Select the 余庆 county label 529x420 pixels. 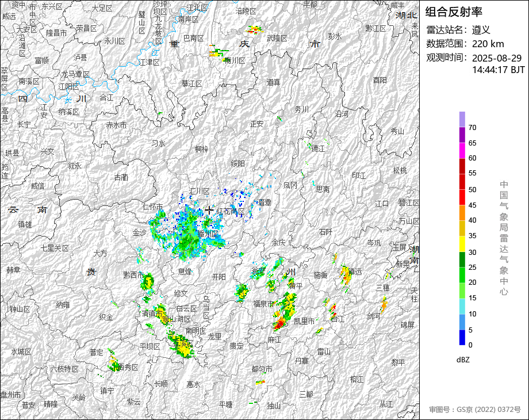coord(279,242)
